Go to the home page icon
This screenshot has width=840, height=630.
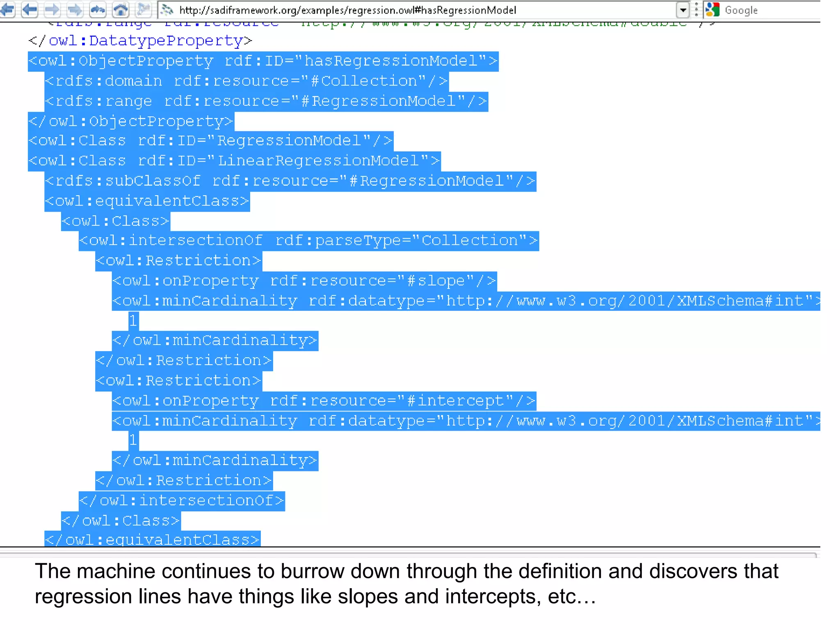click(x=120, y=9)
